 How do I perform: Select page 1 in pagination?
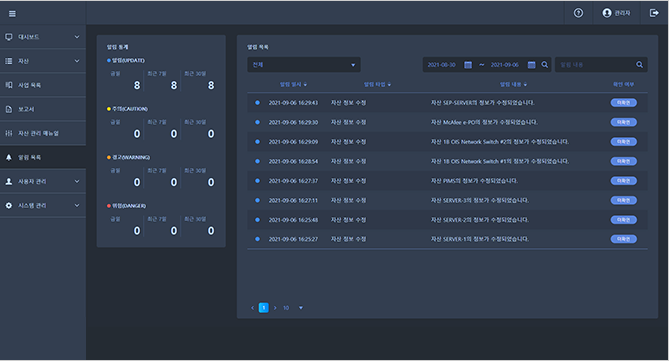264,308
